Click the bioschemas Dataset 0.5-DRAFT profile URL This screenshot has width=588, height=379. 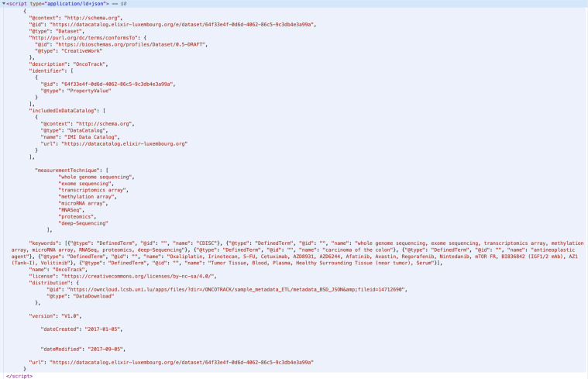tap(131, 44)
